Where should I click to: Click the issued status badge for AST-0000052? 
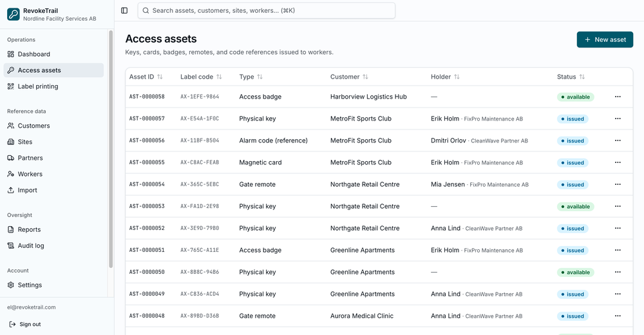click(x=573, y=228)
